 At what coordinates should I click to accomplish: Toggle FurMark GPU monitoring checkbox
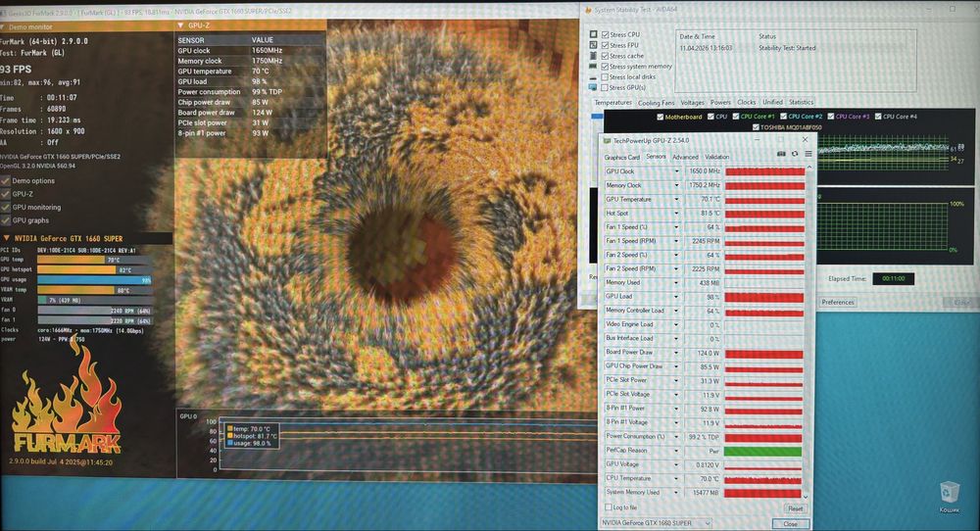coord(6,207)
